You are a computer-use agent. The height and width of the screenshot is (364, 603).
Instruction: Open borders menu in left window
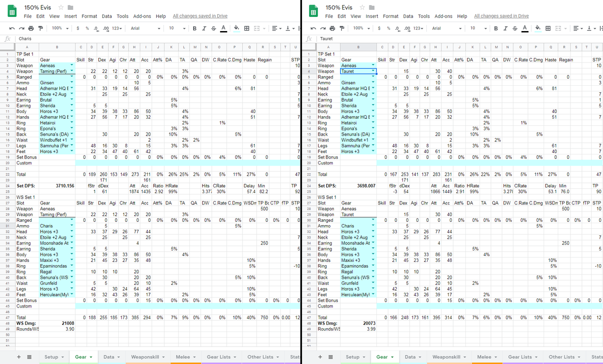coord(247,28)
